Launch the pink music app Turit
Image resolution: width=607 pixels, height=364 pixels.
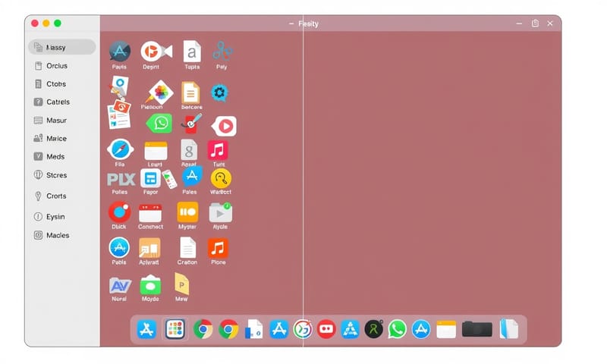tap(218, 150)
